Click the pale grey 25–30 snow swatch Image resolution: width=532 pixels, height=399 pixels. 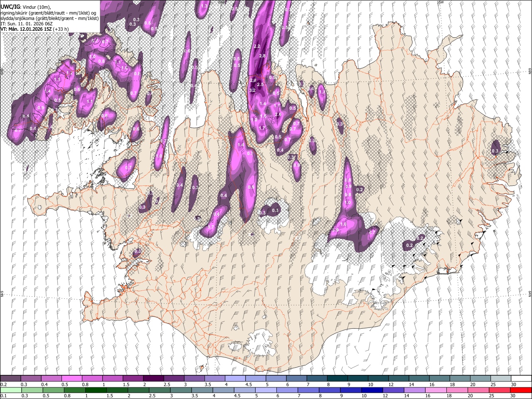click(x=500, y=378)
